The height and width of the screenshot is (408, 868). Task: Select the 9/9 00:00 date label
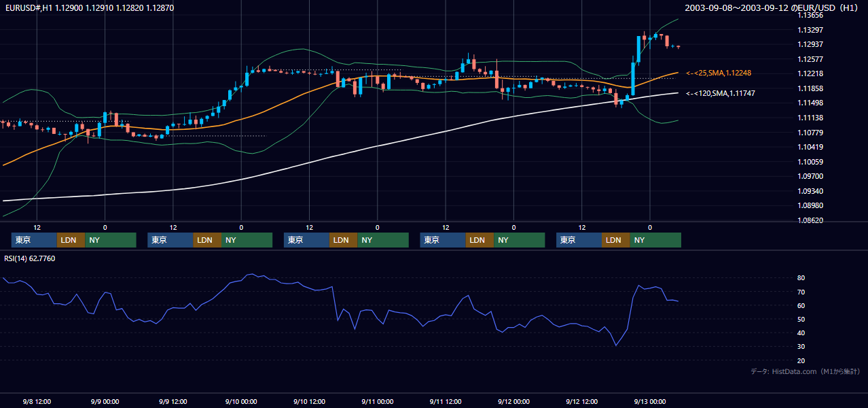click(105, 401)
